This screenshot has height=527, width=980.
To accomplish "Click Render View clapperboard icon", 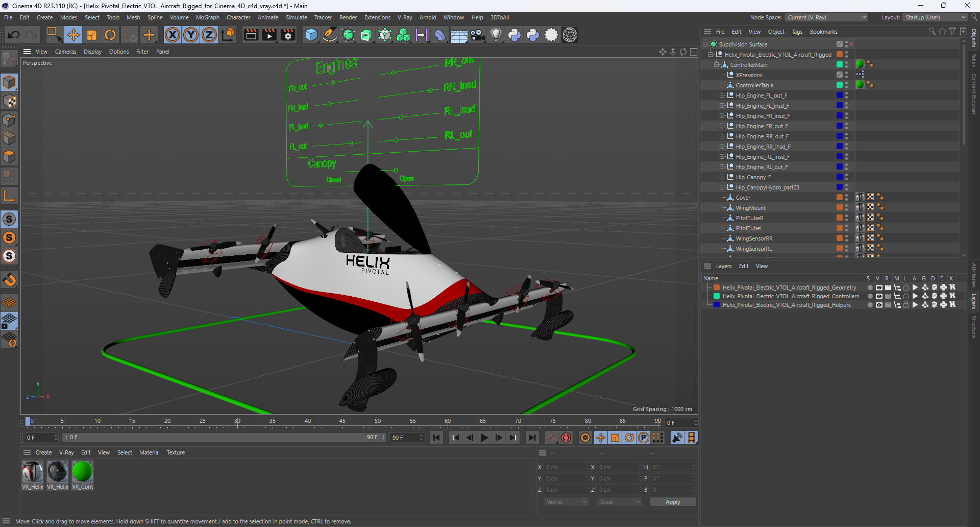I will point(251,35).
